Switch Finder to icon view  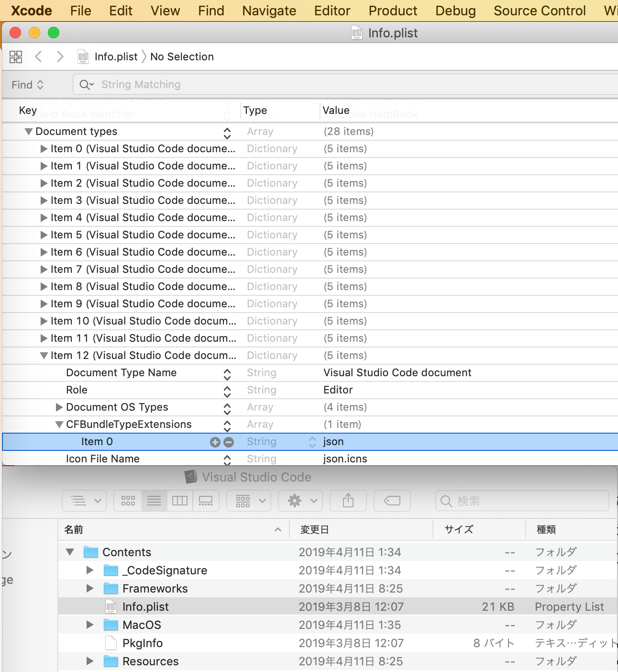[128, 501]
